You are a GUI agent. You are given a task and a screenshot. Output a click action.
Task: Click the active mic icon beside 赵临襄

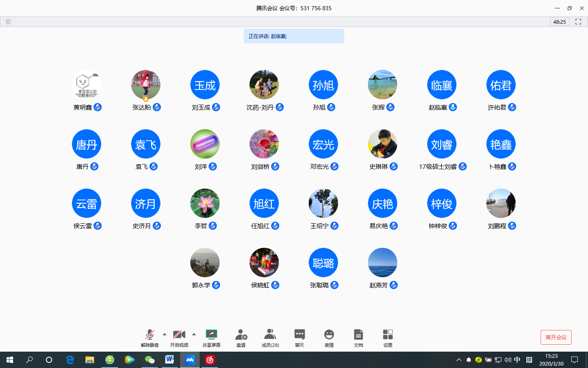point(453,107)
